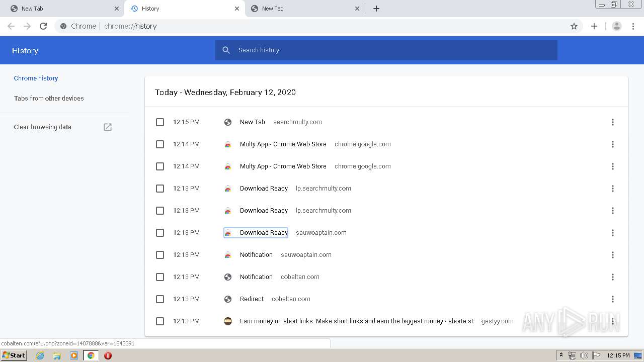This screenshot has width=644, height=362.
Task: Open more actions for cobalten.com Redirect
Action: [613, 299]
